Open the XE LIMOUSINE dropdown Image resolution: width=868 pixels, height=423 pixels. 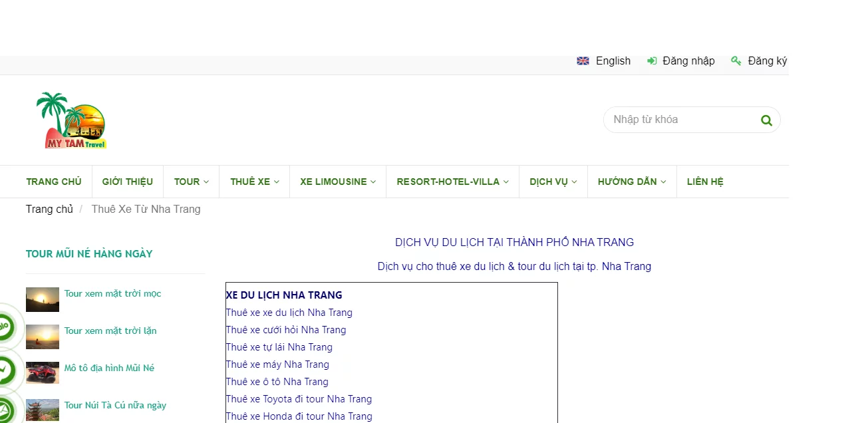point(338,182)
